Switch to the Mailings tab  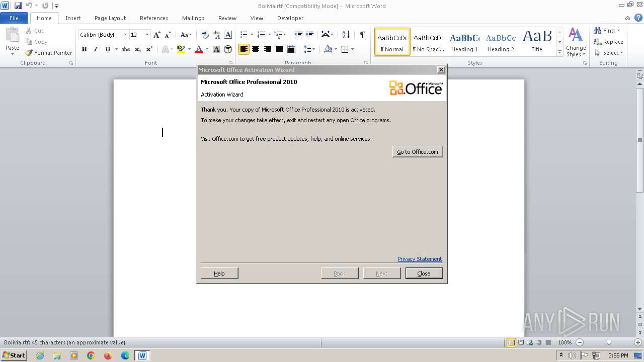tap(193, 18)
